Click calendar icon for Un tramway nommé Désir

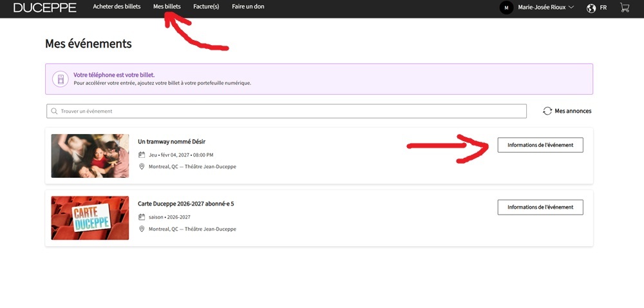(142, 155)
